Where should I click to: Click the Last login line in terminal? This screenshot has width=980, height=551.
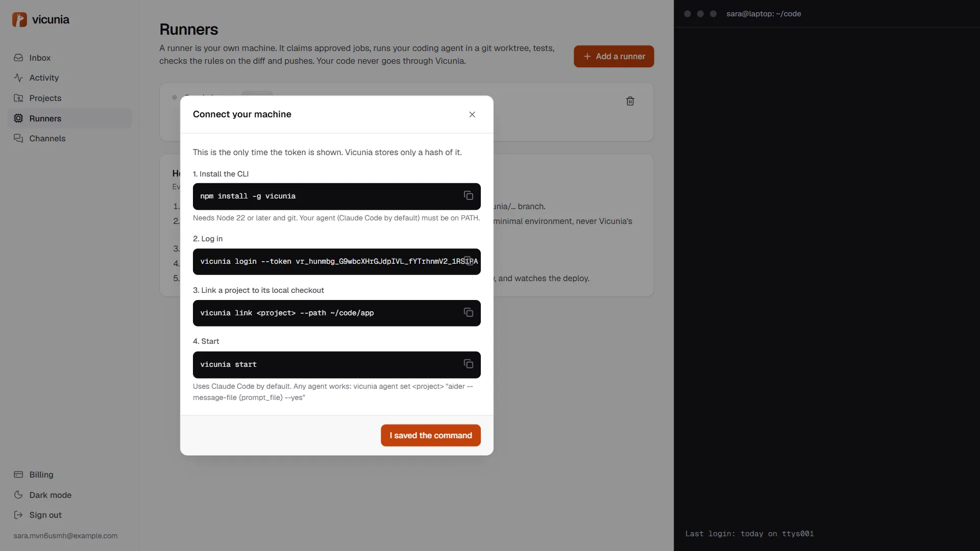point(749,534)
